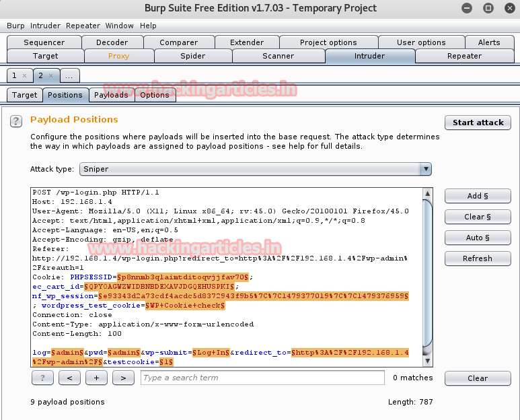Image resolution: width=520 pixels, height=420 pixels.
Task: Click the testcookie §1§ payload position
Action: [166, 362]
